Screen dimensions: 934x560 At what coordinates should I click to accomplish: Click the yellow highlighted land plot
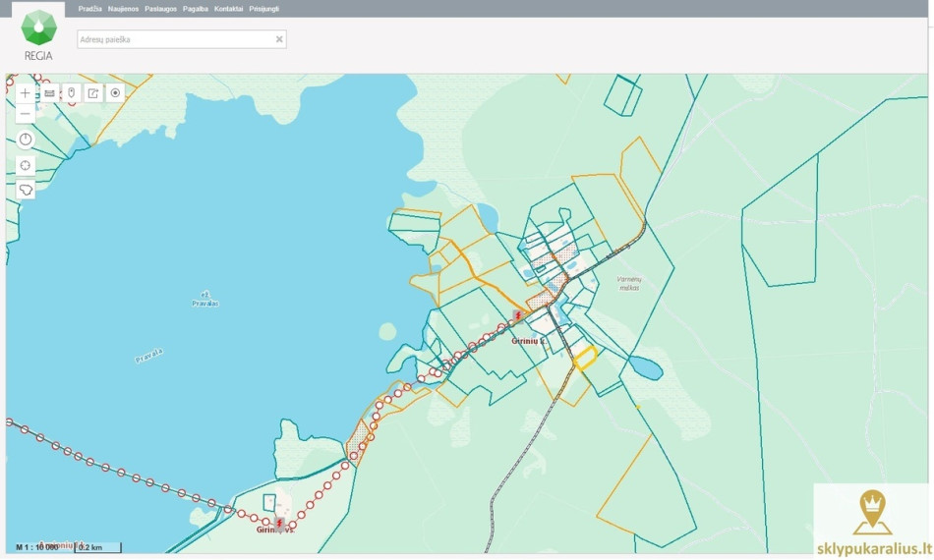point(586,359)
